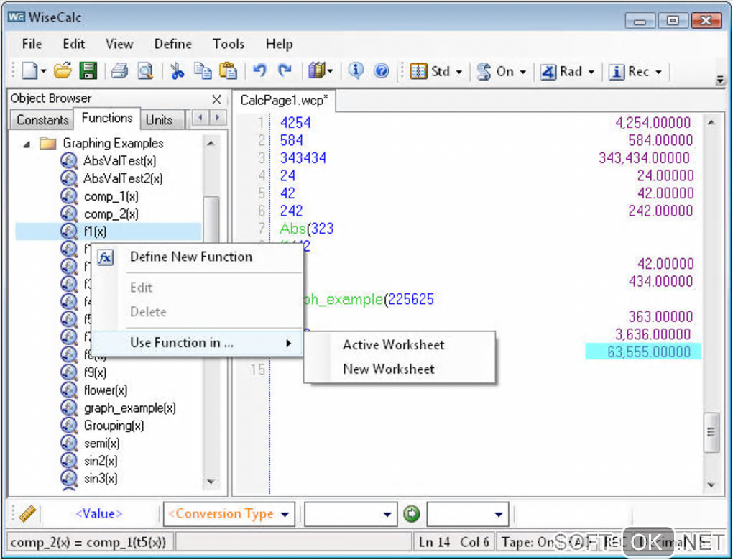Click the Std calculator mode icon
The width and height of the screenshot is (733, 560).
point(418,71)
